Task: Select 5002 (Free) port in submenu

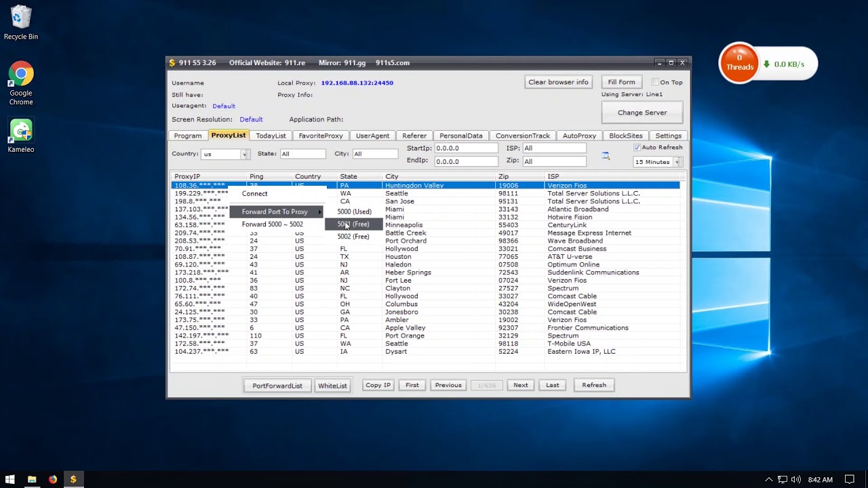Action: point(354,237)
